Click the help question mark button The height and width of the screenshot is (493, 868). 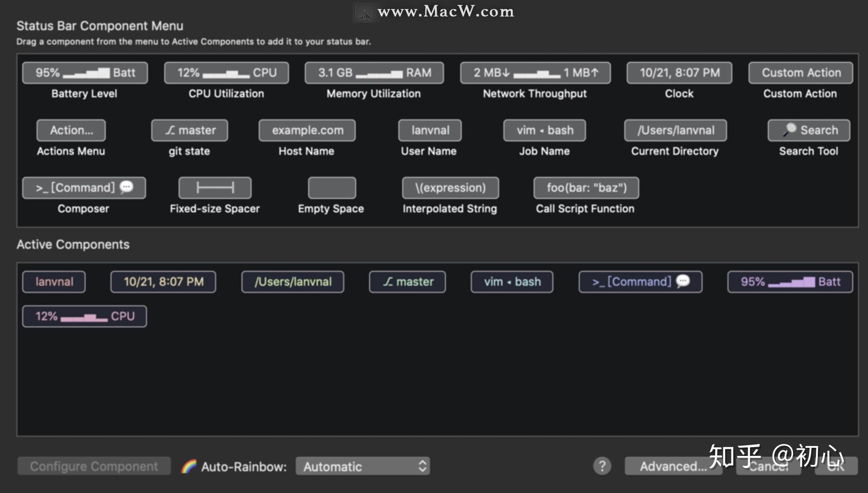click(602, 466)
